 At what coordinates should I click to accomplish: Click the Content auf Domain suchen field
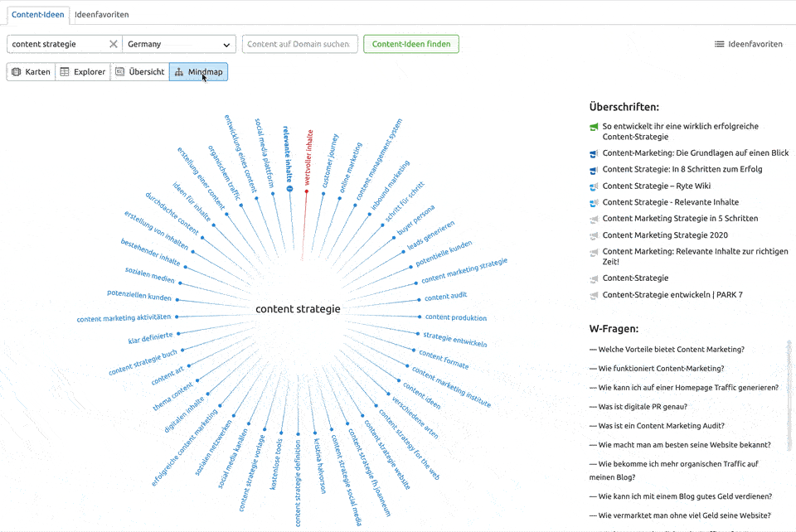coord(299,44)
